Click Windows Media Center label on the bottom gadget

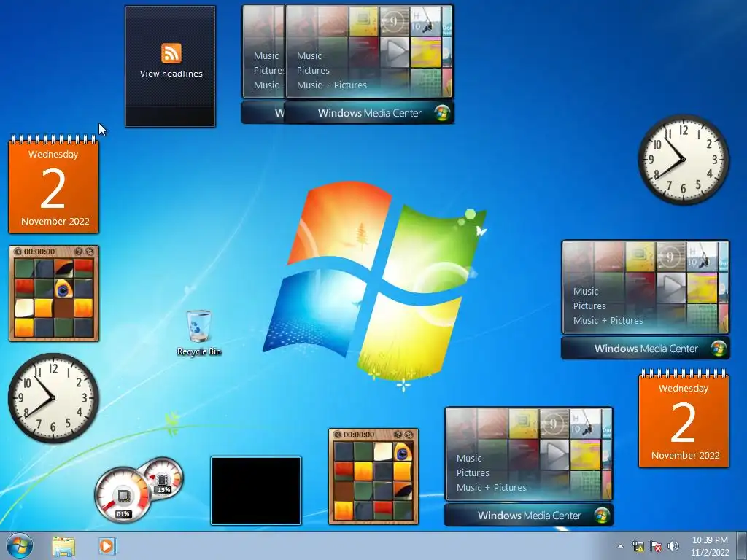click(530, 516)
